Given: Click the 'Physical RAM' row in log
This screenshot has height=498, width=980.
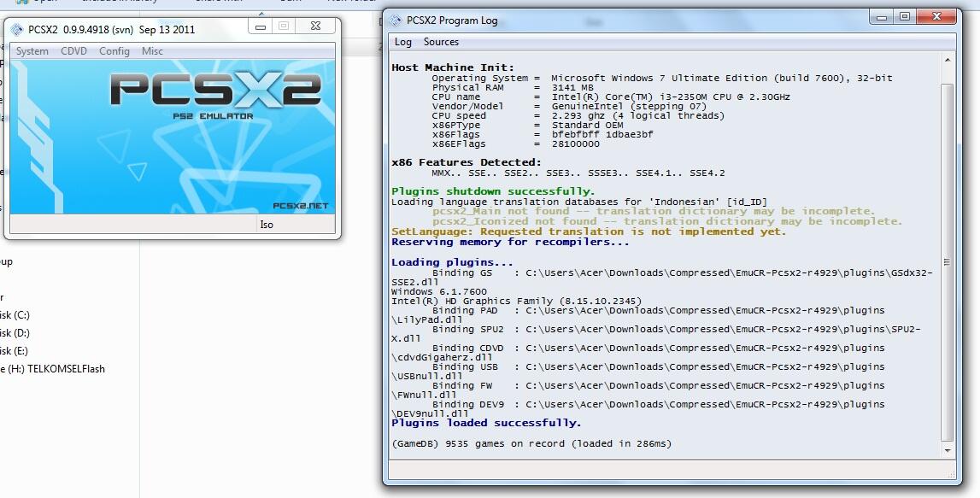Looking at the screenshot, I should click(513, 87).
